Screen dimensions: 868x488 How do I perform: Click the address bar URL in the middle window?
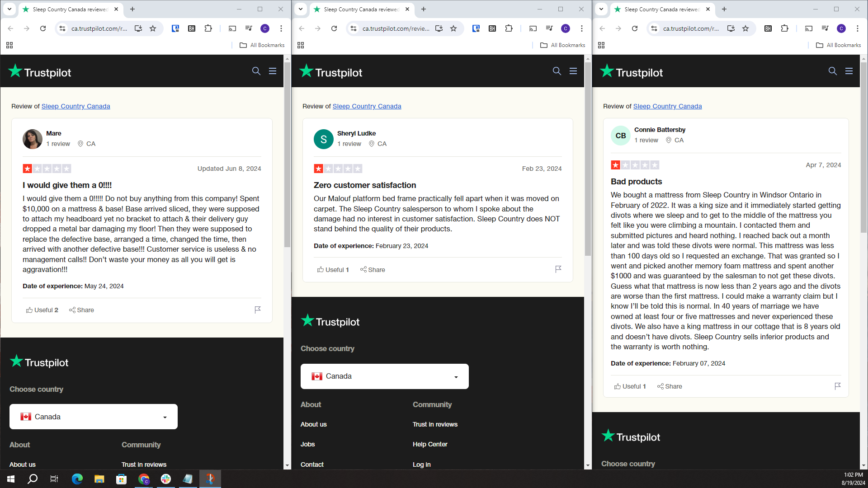pos(396,28)
